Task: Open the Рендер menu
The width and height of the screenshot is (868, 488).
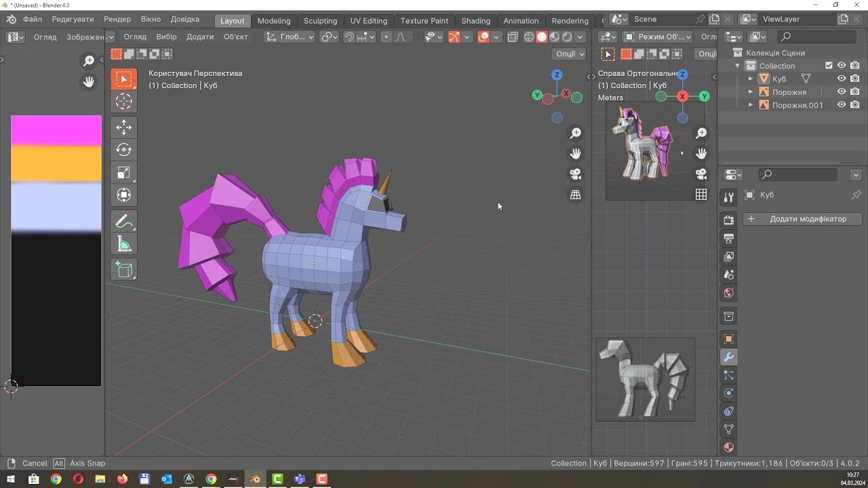Action: coord(118,19)
